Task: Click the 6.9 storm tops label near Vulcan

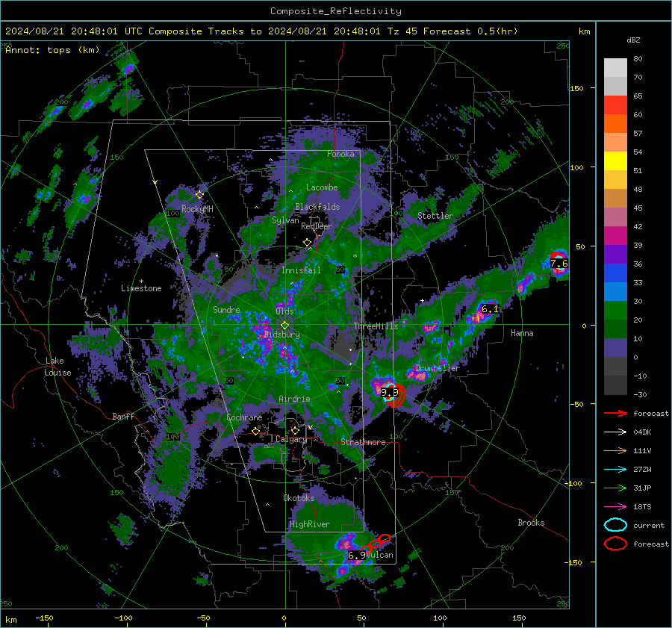Action: click(x=357, y=555)
